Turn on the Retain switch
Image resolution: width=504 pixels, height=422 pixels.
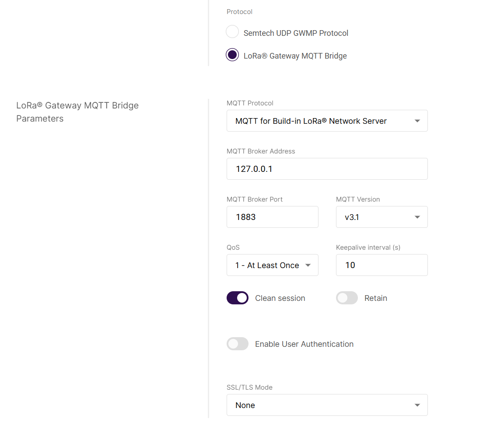click(347, 298)
